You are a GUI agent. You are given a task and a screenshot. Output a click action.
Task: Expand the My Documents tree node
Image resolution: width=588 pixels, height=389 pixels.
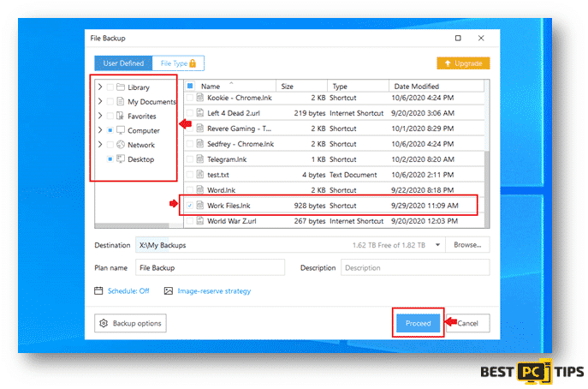[100, 101]
